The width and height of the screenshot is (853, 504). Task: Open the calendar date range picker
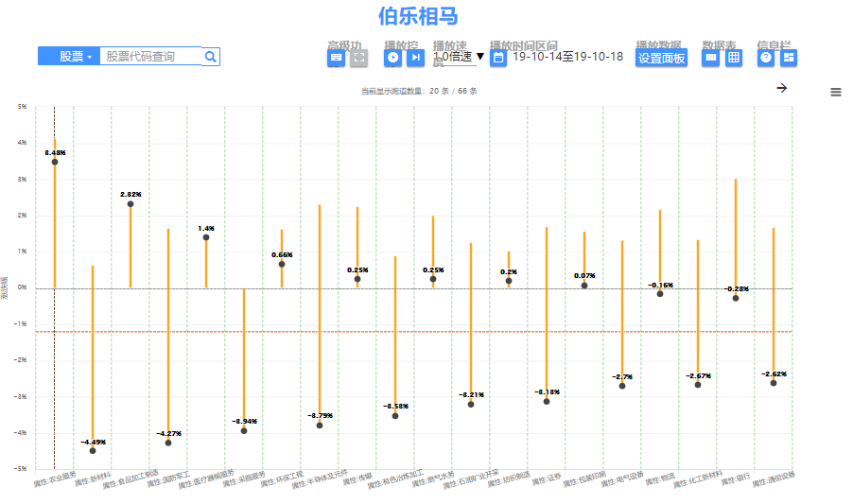(498, 58)
